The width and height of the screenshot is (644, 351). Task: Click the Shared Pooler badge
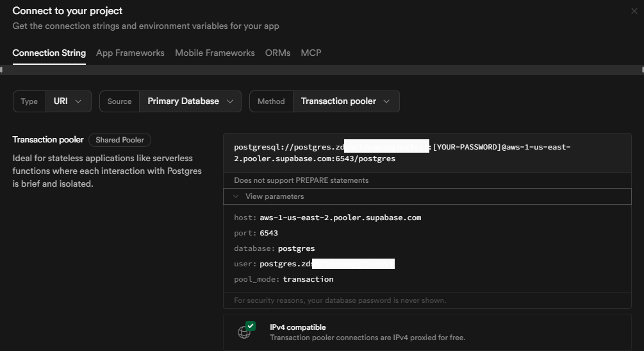point(119,140)
